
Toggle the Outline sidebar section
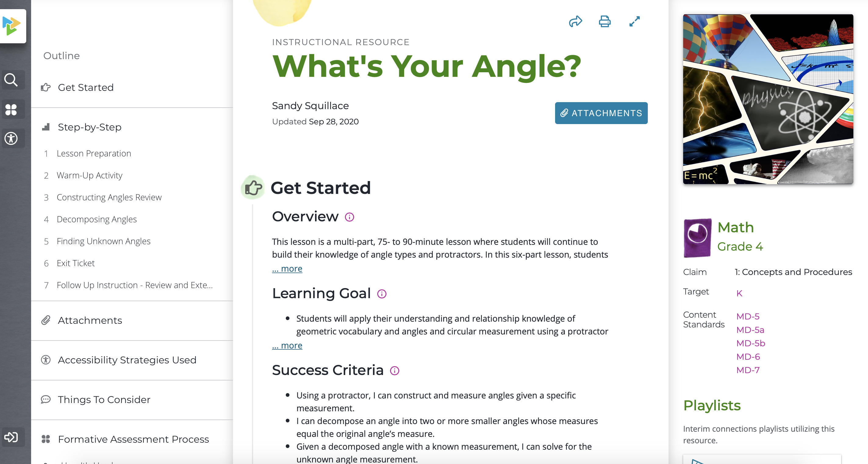(x=62, y=55)
